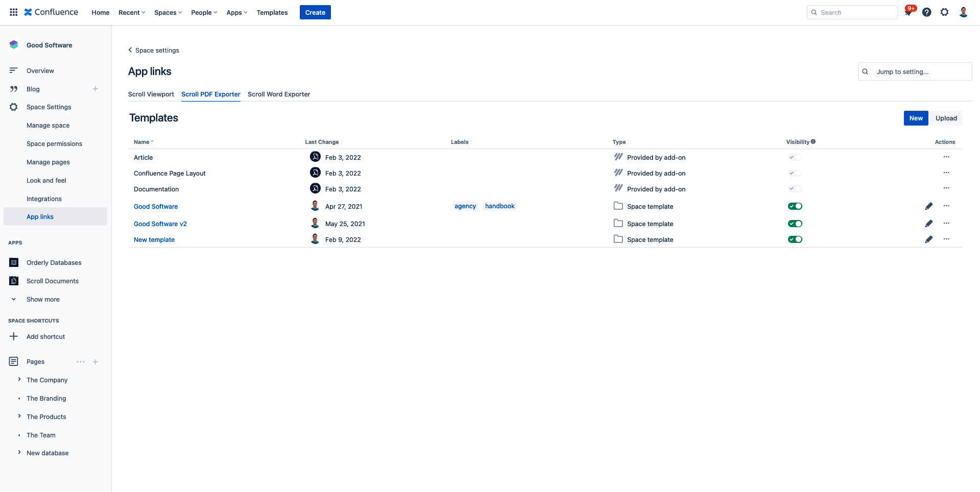Toggle visibility of Good Software template
980x492 pixels.
(x=795, y=206)
